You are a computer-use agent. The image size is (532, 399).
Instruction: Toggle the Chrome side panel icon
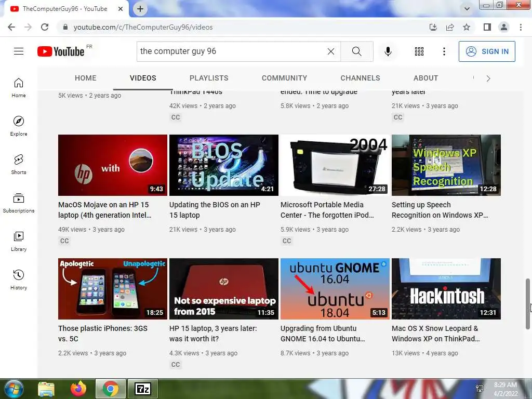[x=487, y=27]
